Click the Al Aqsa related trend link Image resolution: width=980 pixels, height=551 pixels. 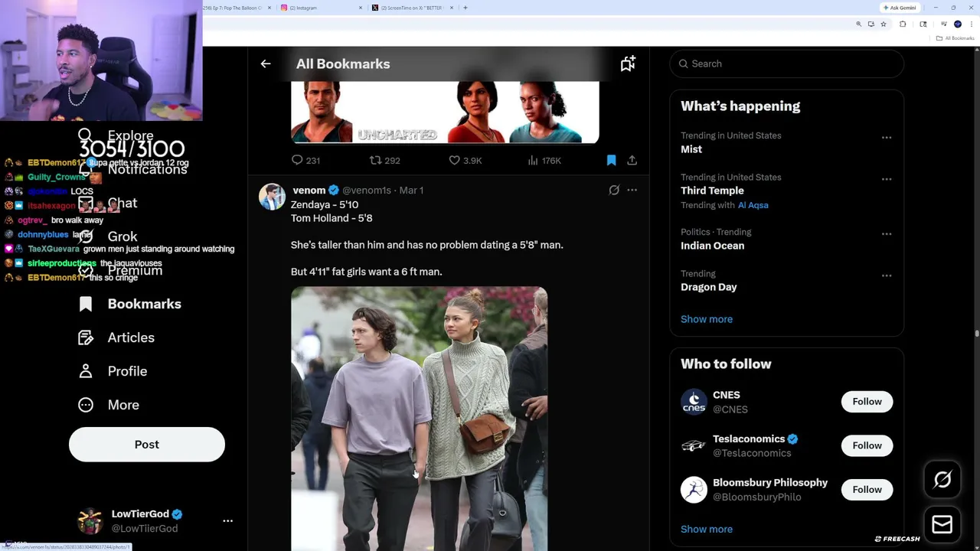pos(753,205)
